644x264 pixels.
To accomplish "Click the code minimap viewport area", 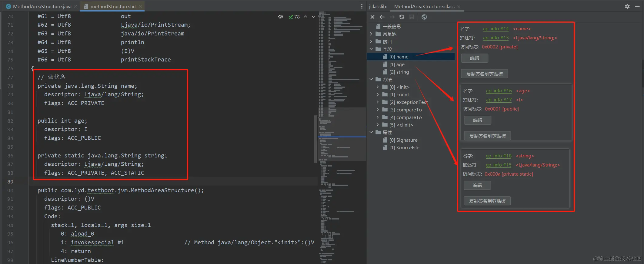I will tap(342, 134).
